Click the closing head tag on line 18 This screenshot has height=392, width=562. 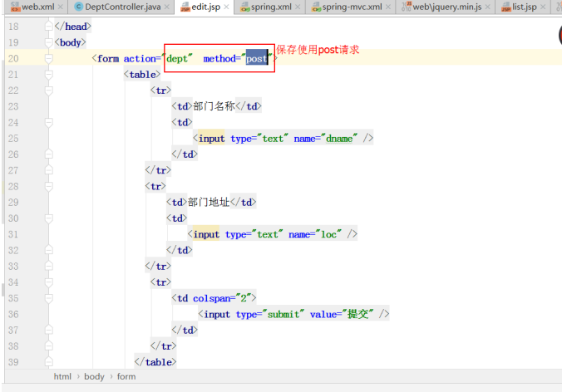pos(73,27)
